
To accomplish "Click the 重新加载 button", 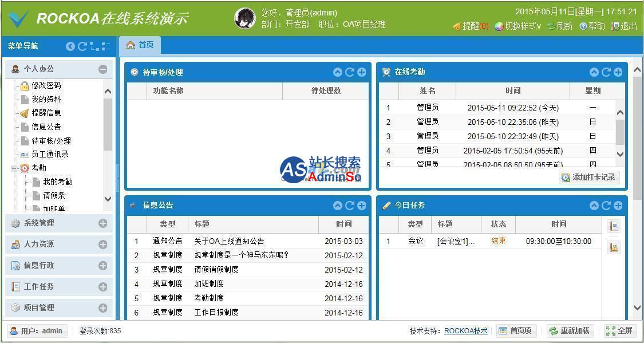I will point(570,330).
